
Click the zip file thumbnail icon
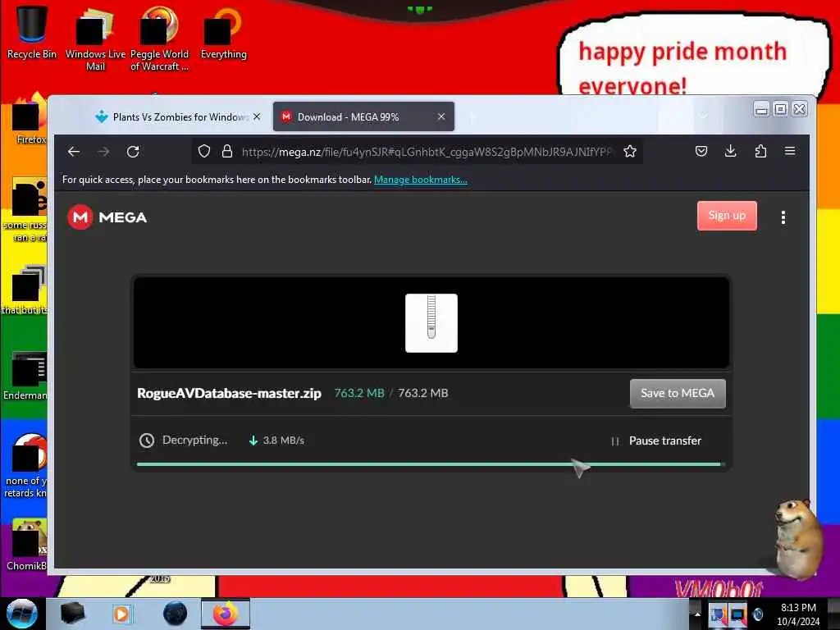pyautogui.click(x=431, y=323)
